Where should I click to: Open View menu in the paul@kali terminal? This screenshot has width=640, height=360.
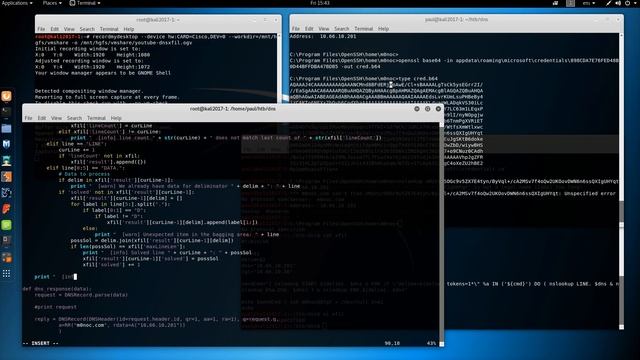click(x=324, y=29)
